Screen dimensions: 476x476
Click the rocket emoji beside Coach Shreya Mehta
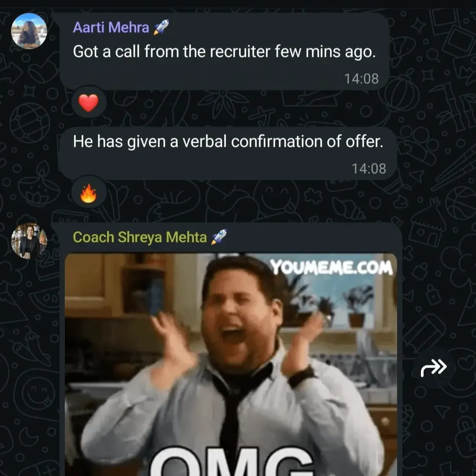tap(219, 237)
